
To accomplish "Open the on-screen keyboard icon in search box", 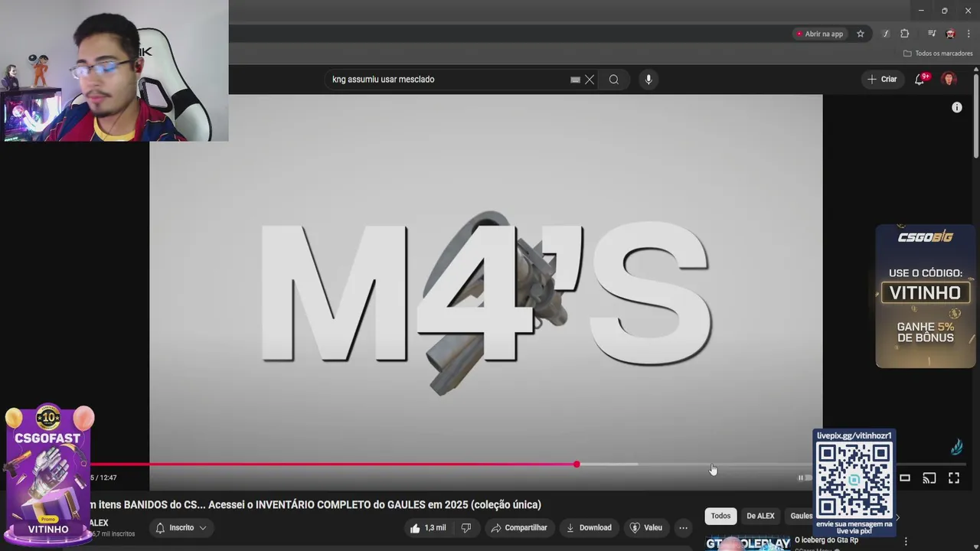I will (x=575, y=80).
